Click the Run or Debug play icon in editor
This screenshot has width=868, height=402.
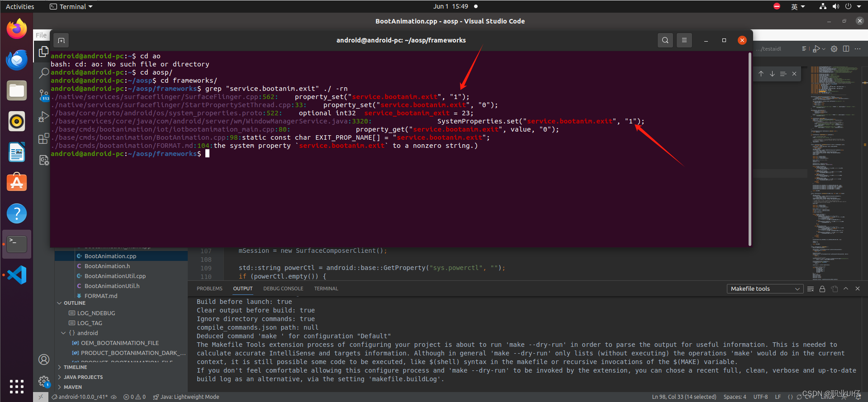(816, 49)
